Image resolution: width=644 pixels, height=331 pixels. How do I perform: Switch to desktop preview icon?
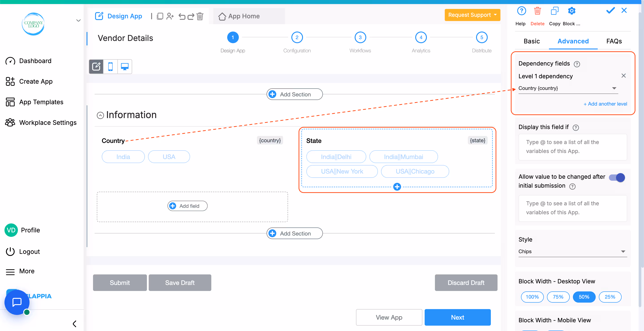coord(125,66)
